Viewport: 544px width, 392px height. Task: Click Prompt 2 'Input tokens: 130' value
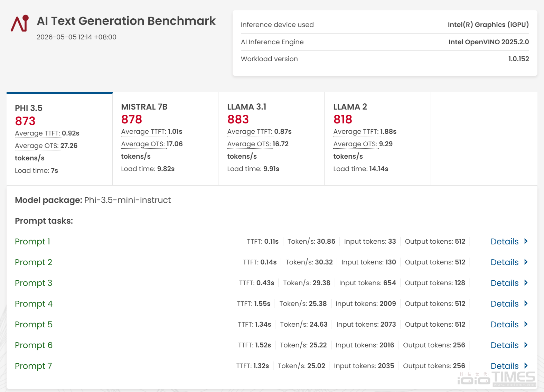[x=369, y=262]
